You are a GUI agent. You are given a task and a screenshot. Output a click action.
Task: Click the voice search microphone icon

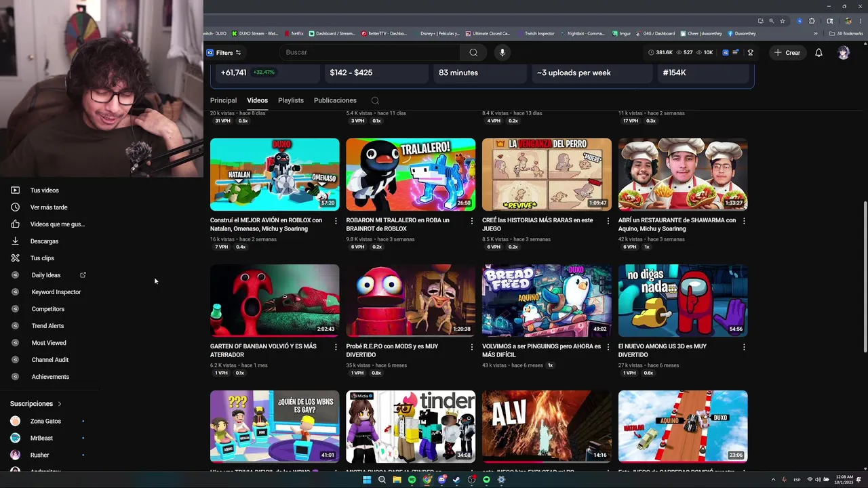(502, 52)
